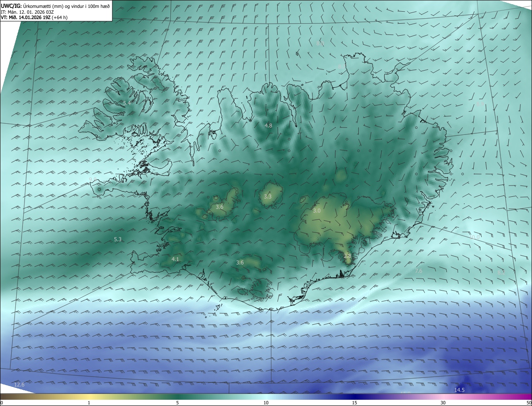This screenshot has height=406, width=532.
Task: Click the 4.1 value on the southwest peninsula
Action: 175,259
